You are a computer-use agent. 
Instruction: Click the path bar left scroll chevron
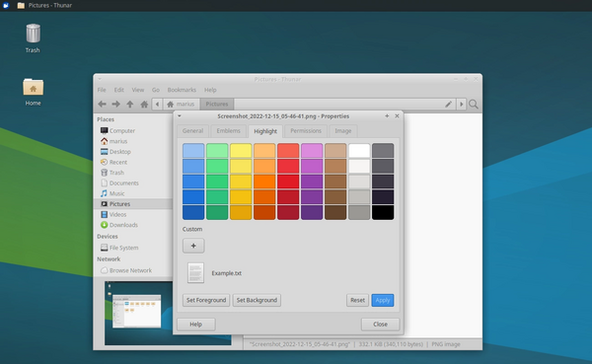tap(158, 105)
